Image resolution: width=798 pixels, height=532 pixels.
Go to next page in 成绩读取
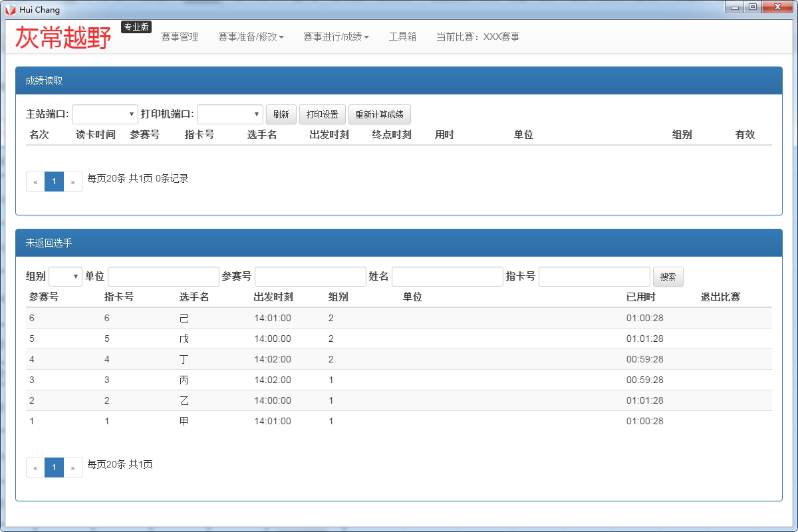tap(72, 182)
